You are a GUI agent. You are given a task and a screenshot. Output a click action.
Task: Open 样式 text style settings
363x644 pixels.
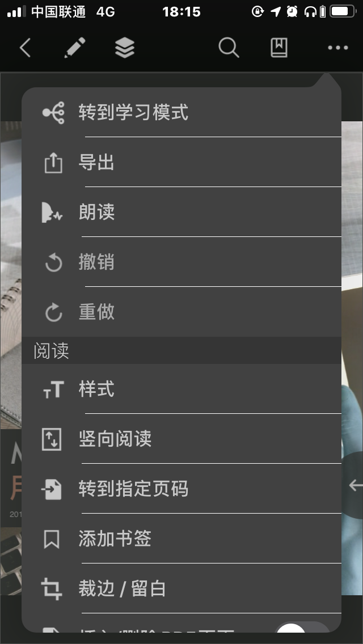181,389
